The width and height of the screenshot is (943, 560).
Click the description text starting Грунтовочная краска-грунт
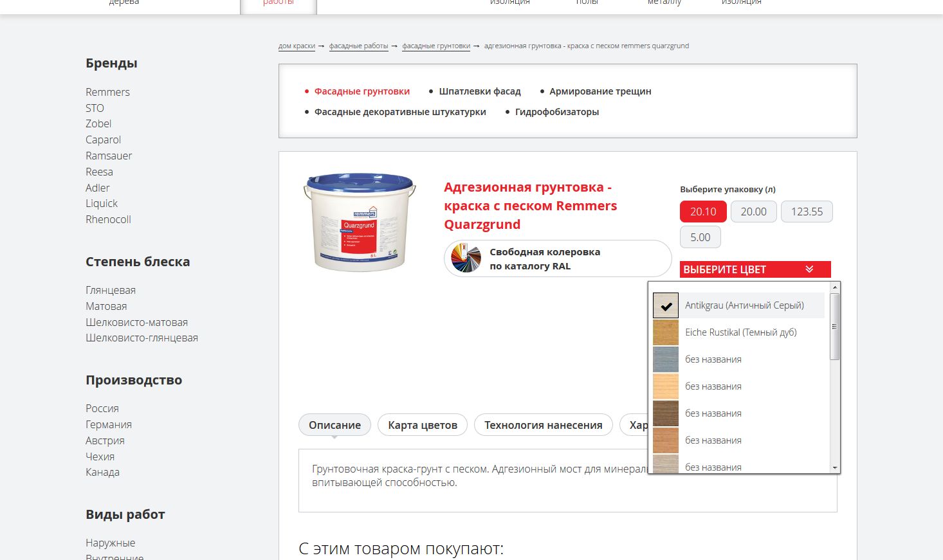click(479, 476)
